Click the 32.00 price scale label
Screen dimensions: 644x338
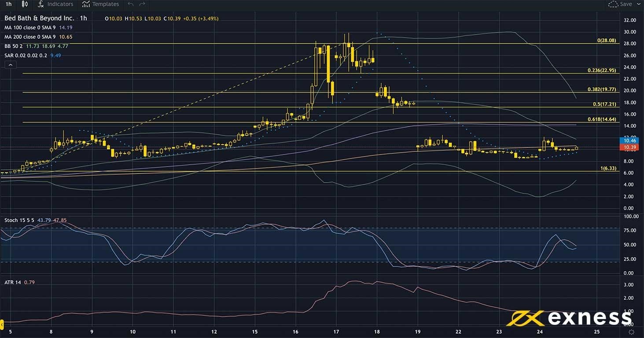tap(630, 20)
